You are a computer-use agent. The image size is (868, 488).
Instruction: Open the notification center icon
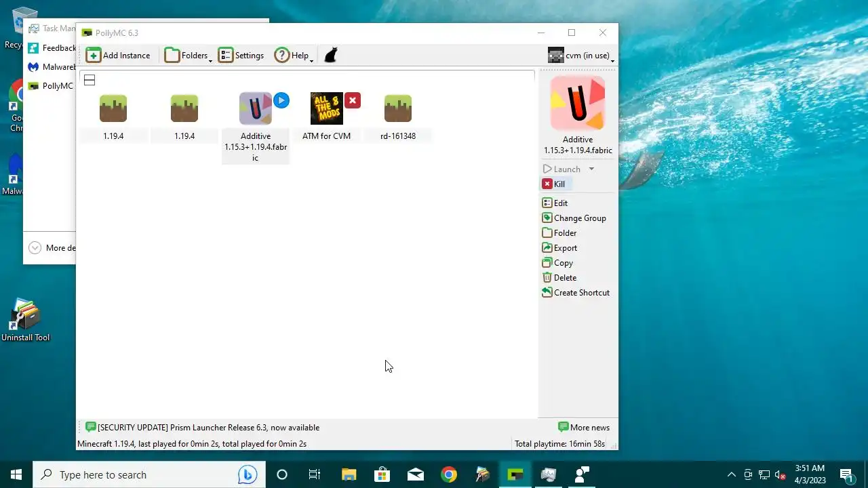point(846,474)
